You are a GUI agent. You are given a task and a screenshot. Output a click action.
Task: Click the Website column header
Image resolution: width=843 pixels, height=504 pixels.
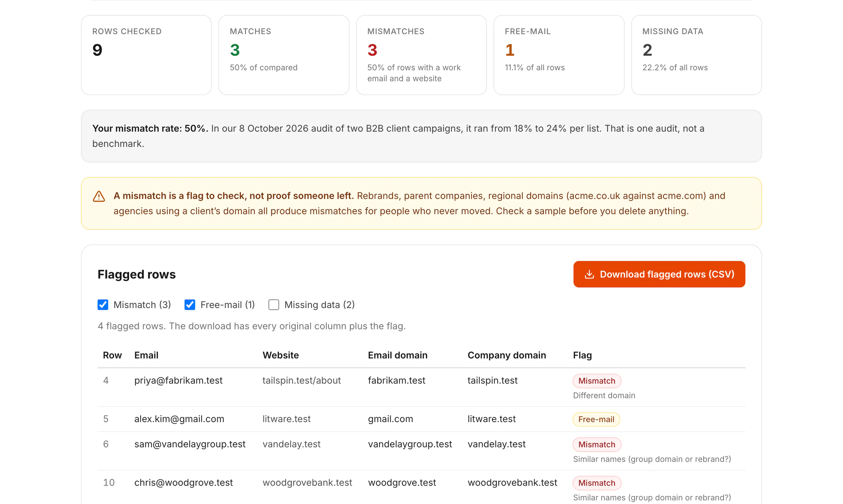(280, 355)
